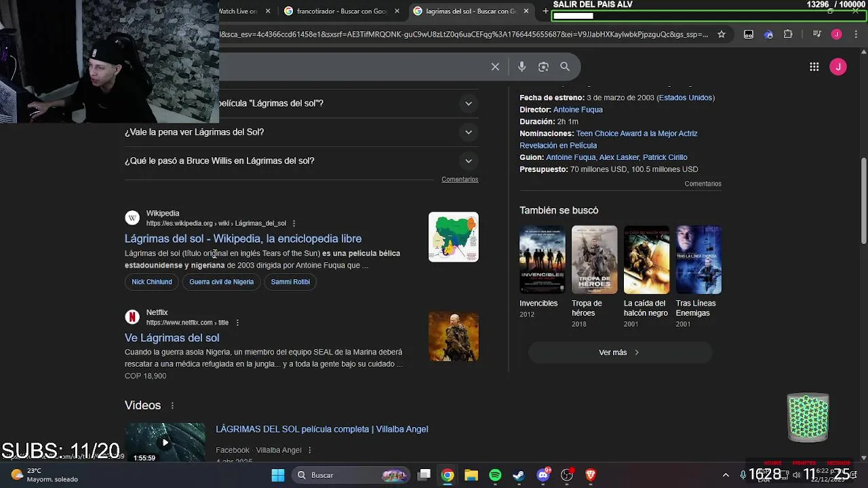This screenshot has width=868, height=488.
Task: Click Ver más under También se buscó
Action: tap(620, 352)
